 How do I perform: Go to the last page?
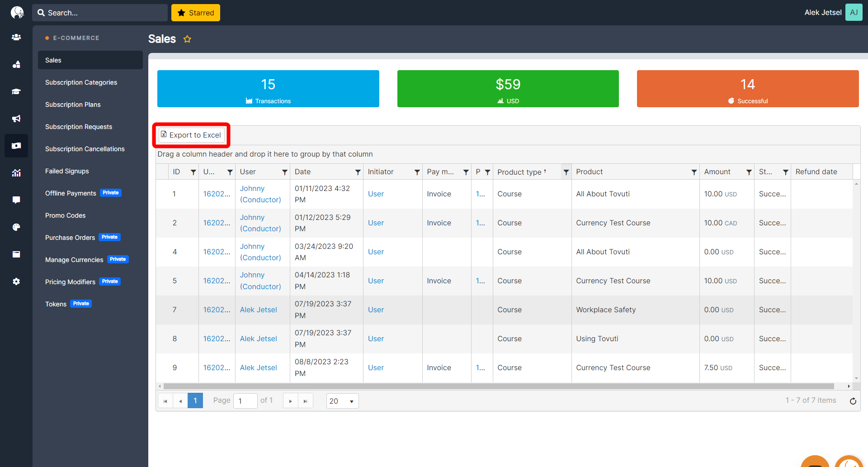306,401
